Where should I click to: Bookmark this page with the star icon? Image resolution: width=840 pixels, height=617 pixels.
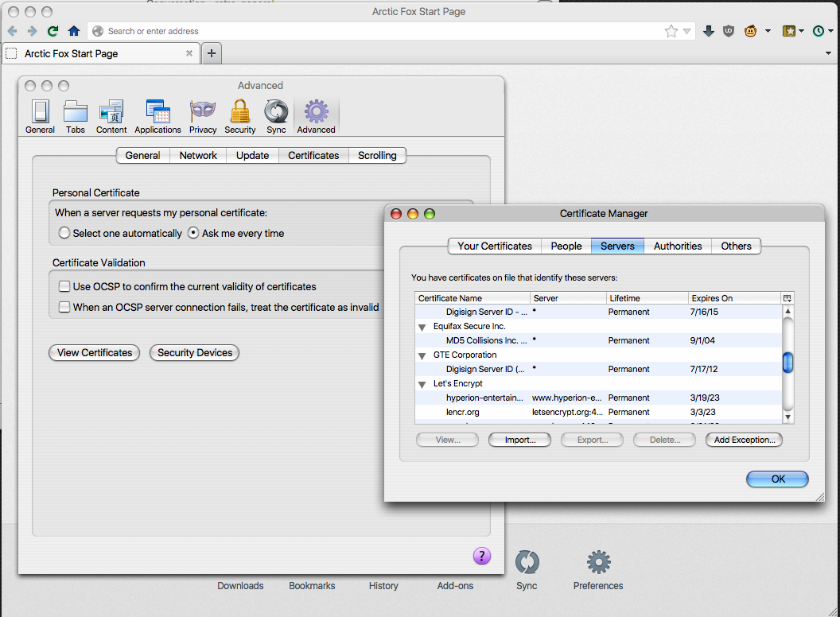pos(671,31)
